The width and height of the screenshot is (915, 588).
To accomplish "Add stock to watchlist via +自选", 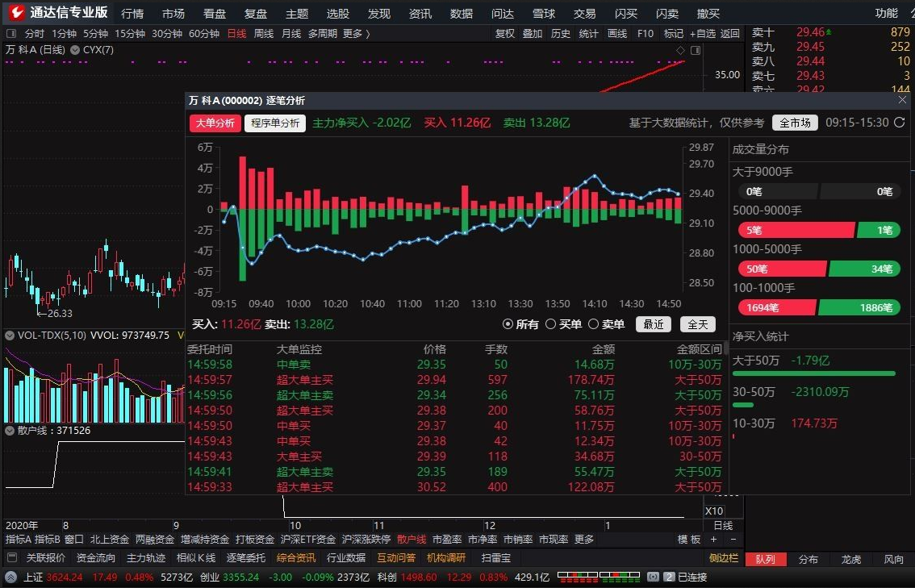I will pyautogui.click(x=703, y=34).
